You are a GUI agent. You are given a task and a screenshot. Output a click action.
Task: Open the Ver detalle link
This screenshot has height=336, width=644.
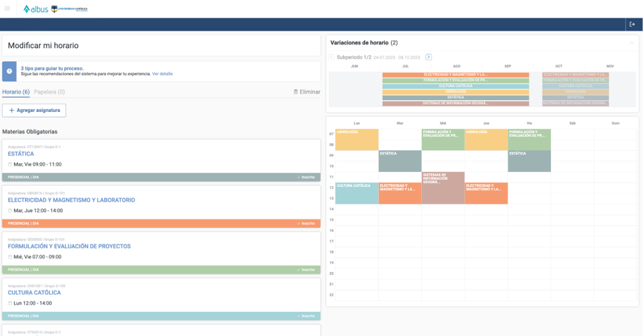coord(162,74)
